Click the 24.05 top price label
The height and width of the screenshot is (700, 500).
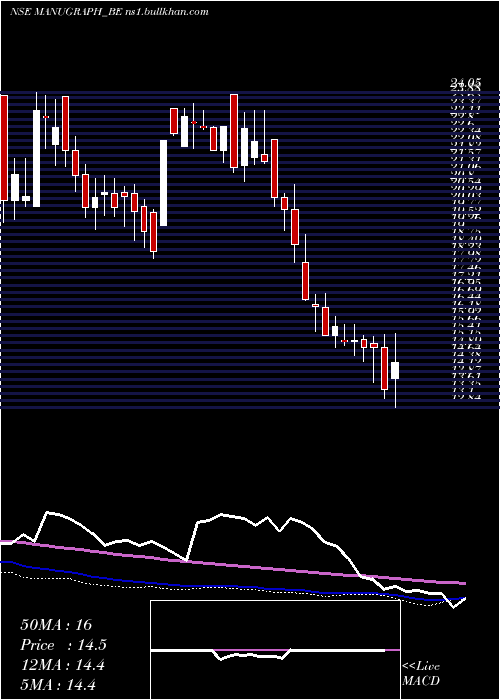(x=465, y=83)
